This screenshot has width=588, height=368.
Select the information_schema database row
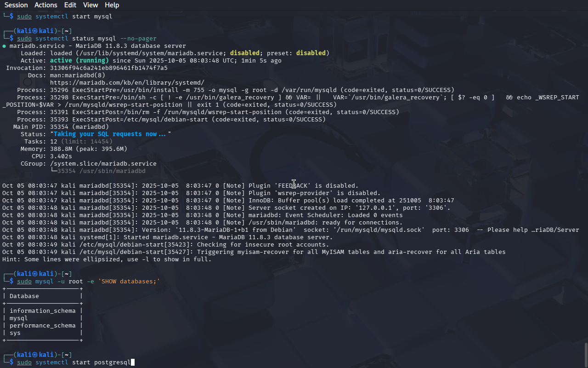42,311
